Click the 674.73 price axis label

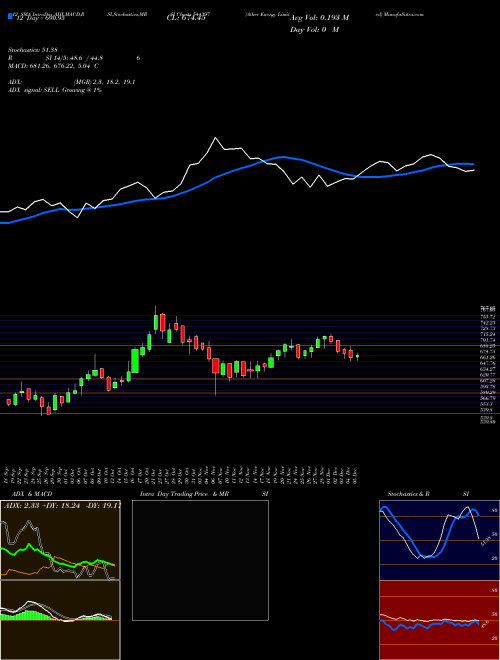(x=489, y=351)
